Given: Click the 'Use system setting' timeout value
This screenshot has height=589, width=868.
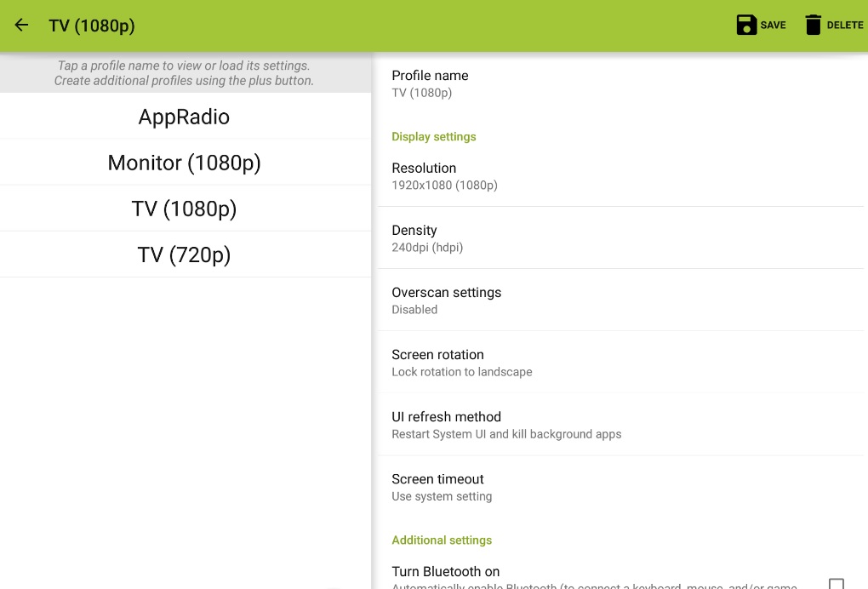Looking at the screenshot, I should pyautogui.click(x=442, y=496).
